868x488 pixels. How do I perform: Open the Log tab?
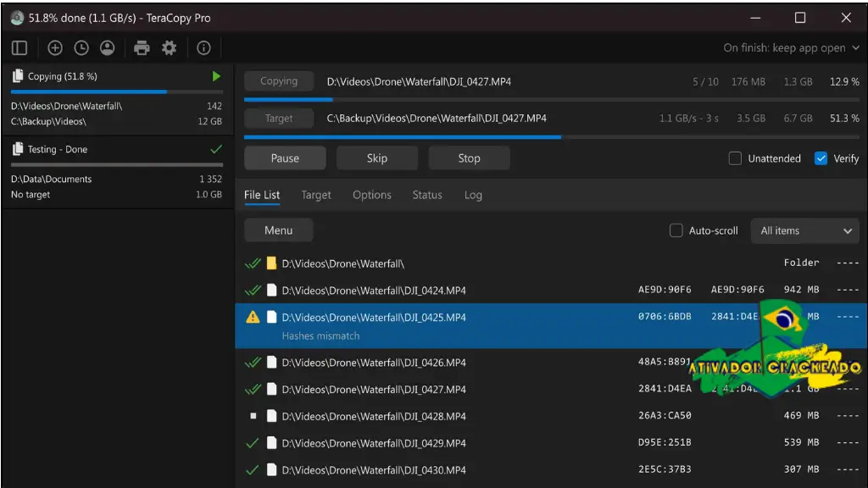473,195
